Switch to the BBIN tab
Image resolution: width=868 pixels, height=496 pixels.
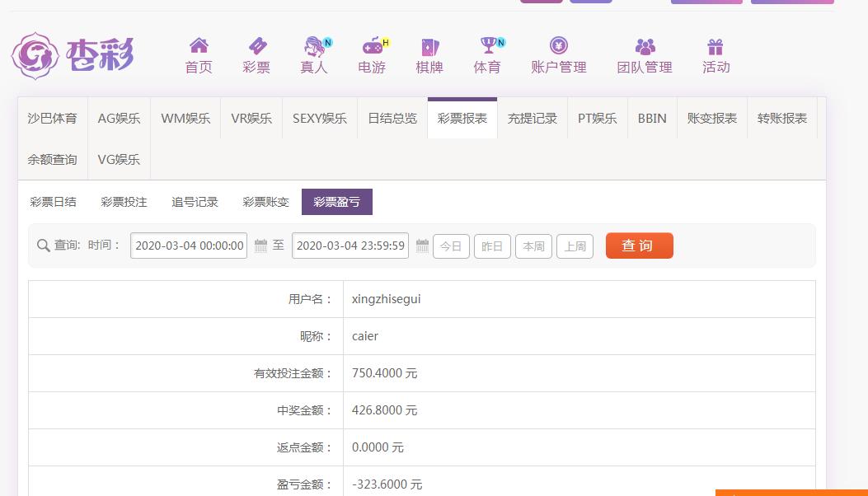(652, 118)
